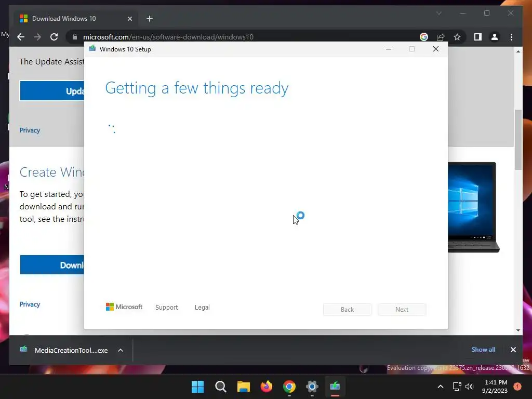
Task: Close the Chrome downloads bar
Action: (x=513, y=350)
